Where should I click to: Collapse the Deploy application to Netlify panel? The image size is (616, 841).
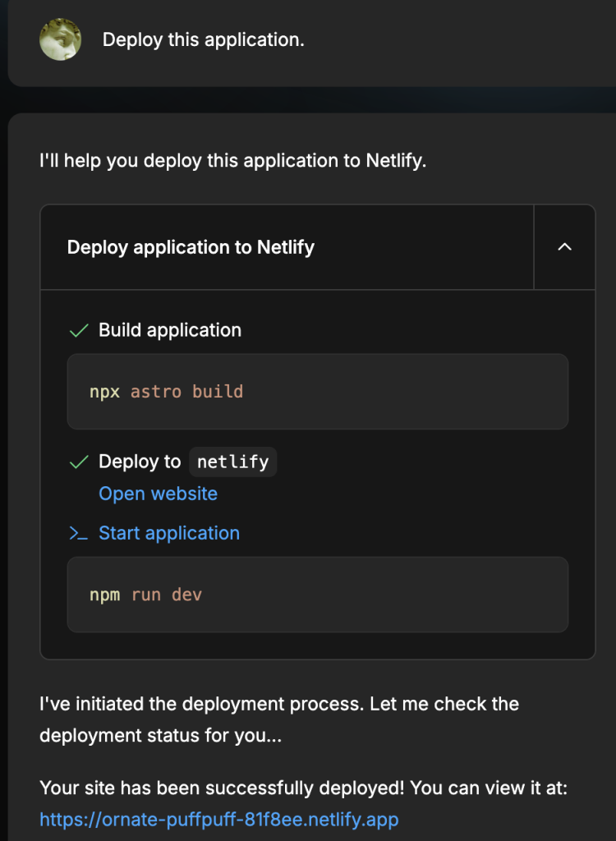564,247
